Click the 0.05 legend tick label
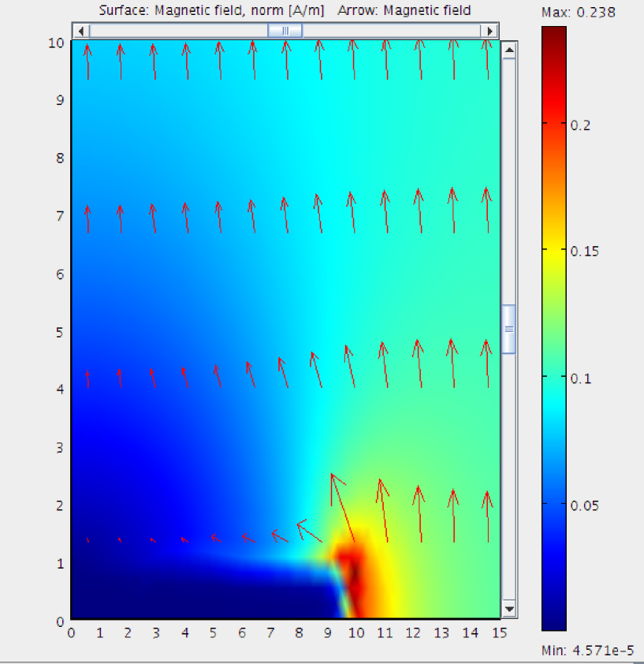Viewport: 644px width, 664px height. click(584, 505)
